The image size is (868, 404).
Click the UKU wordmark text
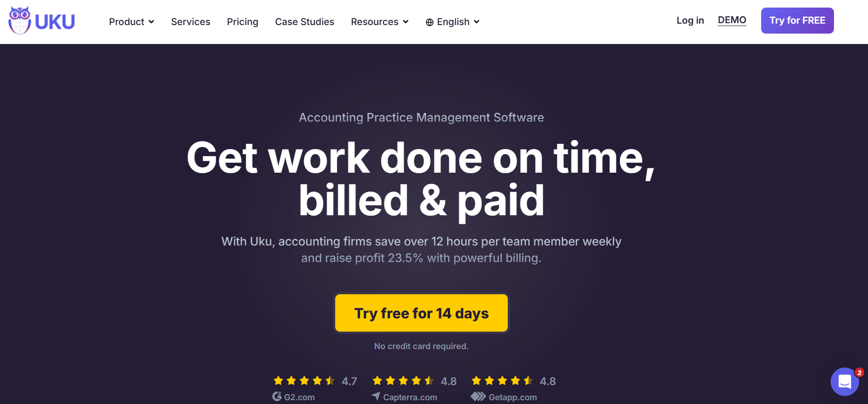point(55,22)
